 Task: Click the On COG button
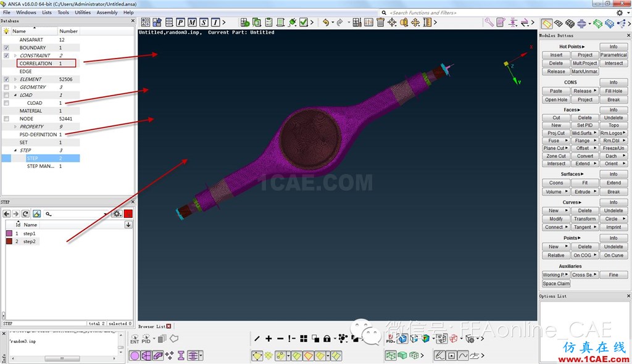(584, 255)
